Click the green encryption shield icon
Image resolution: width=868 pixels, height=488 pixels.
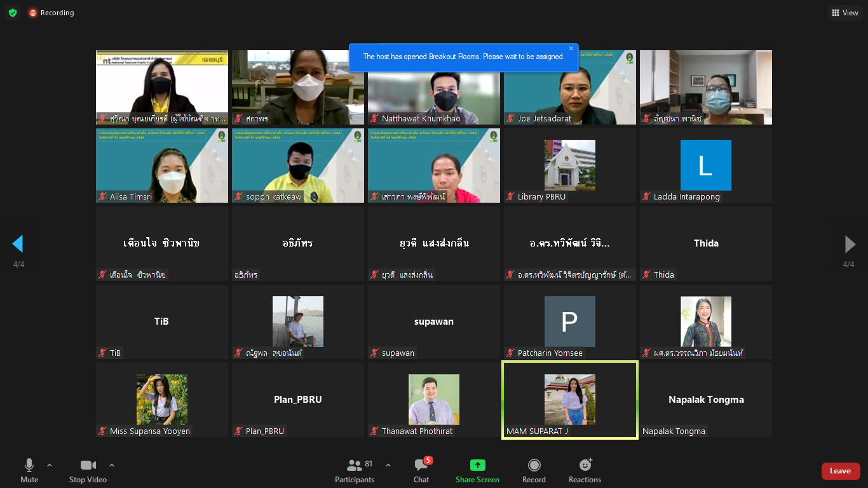click(13, 13)
